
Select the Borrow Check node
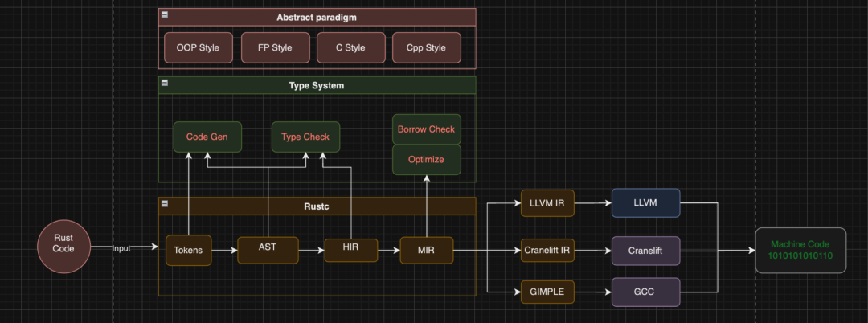(x=426, y=129)
